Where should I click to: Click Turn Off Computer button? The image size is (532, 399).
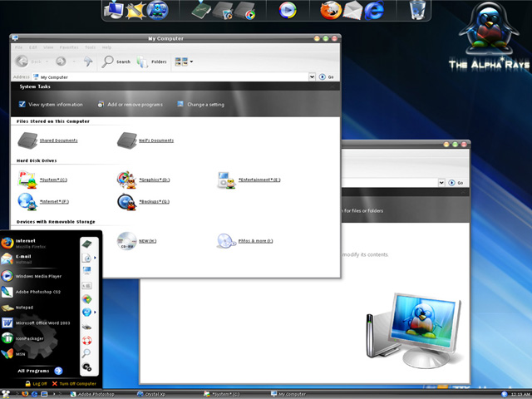74,383
